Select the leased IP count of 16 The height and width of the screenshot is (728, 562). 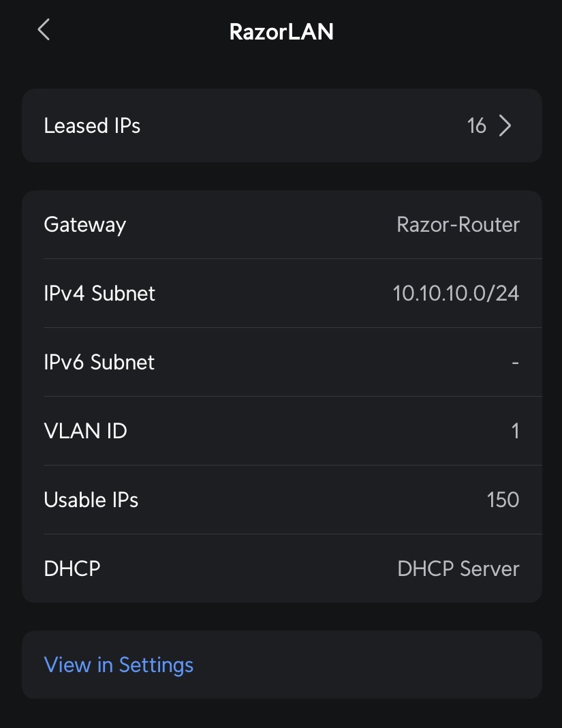pyautogui.click(x=476, y=126)
